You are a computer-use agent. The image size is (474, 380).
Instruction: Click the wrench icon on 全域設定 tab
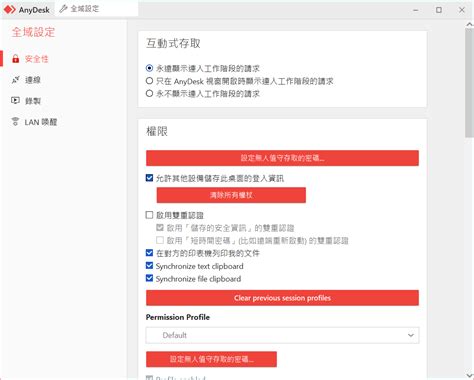[63, 9]
